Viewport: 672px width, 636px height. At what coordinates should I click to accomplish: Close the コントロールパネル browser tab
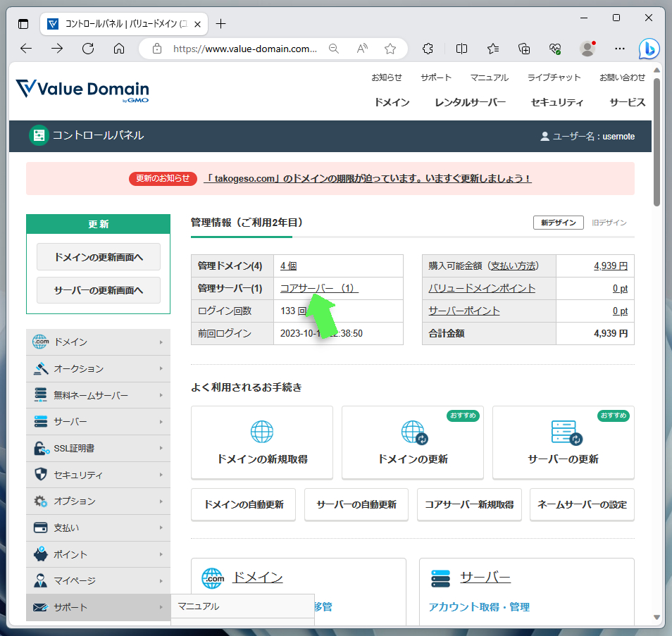[197, 24]
